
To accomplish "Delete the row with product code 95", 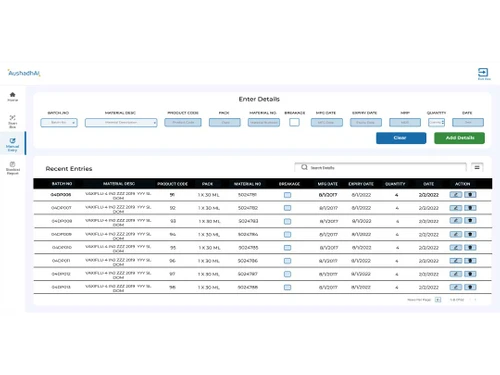I will point(470,247).
